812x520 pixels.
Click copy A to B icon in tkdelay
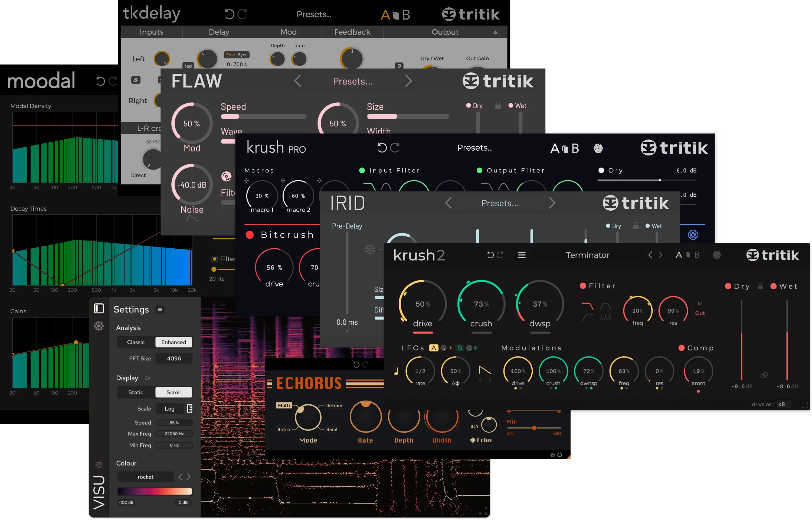(396, 15)
